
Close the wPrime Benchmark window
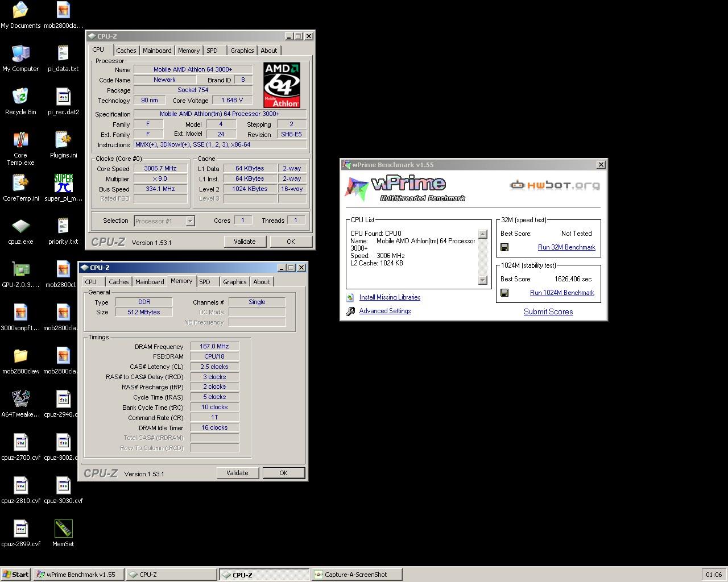tap(601, 165)
